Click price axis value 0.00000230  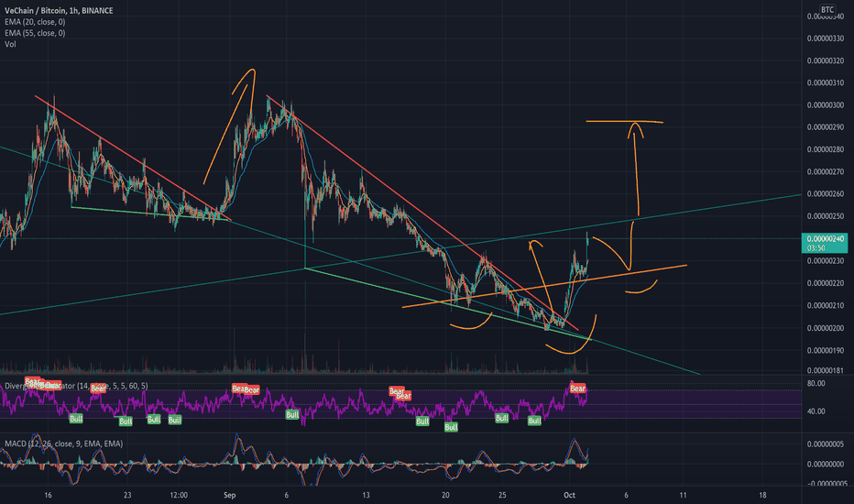coord(826,261)
